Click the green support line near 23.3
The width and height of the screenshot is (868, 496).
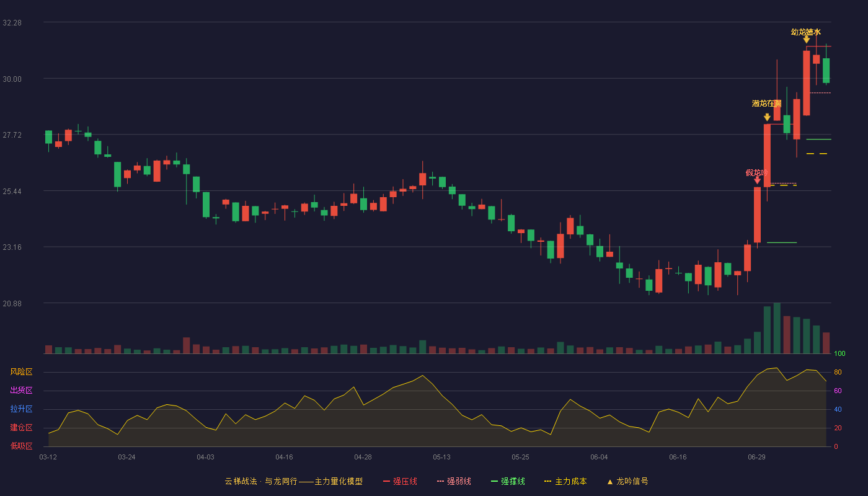pos(782,242)
